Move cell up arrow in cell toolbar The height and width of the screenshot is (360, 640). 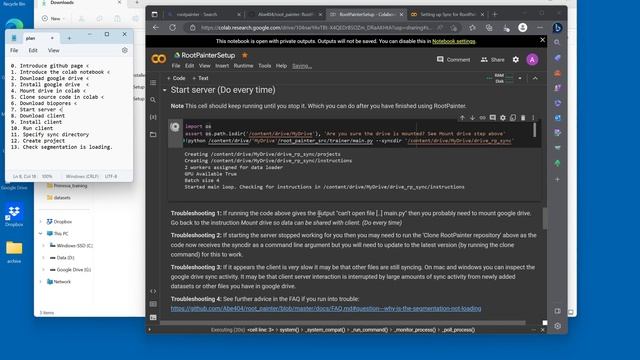(x=462, y=118)
